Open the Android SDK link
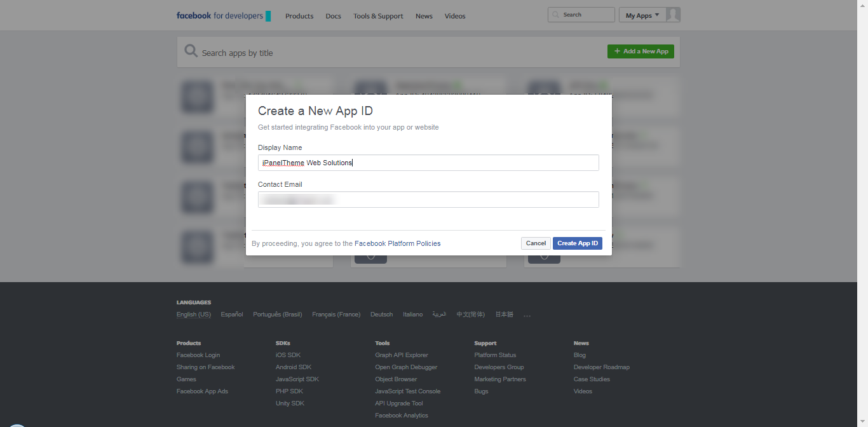868x427 pixels. pos(294,367)
